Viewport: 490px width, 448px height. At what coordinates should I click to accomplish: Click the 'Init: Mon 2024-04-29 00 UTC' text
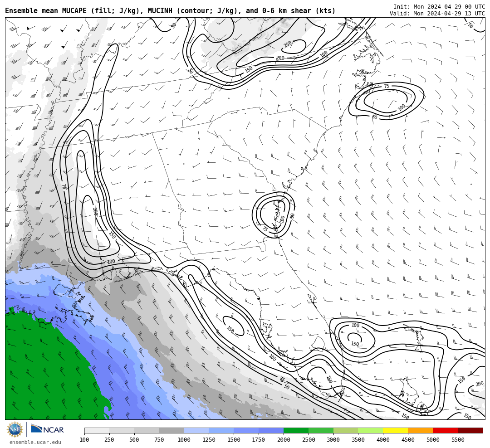pos(439,6)
